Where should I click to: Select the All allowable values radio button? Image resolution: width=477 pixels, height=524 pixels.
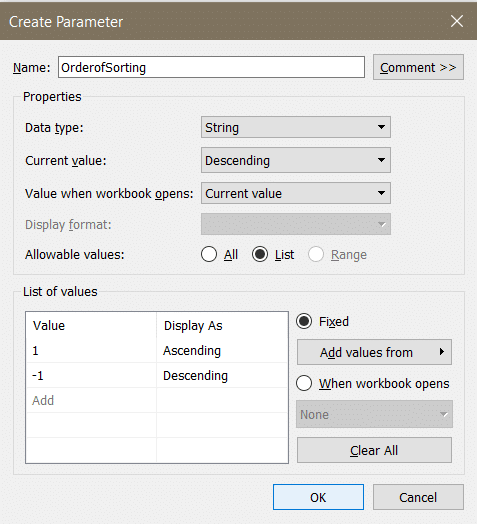tap(209, 255)
